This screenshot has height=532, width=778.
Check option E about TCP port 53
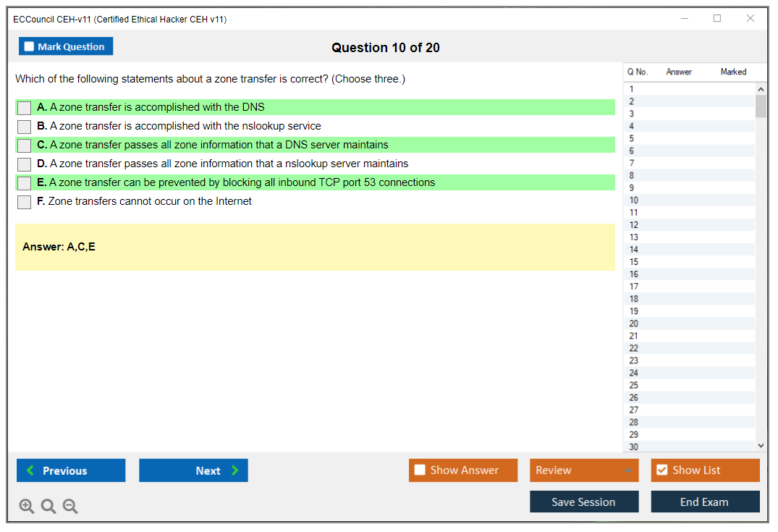click(x=25, y=183)
